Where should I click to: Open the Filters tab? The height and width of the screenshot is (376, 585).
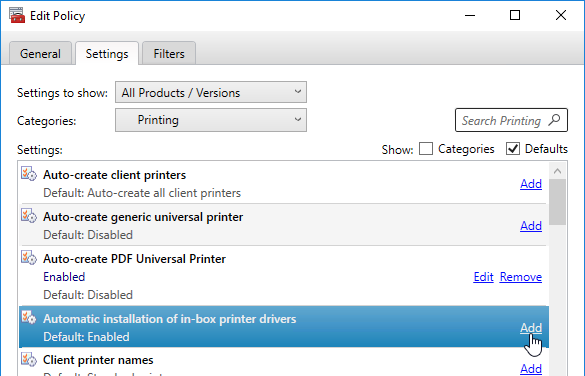(x=169, y=53)
